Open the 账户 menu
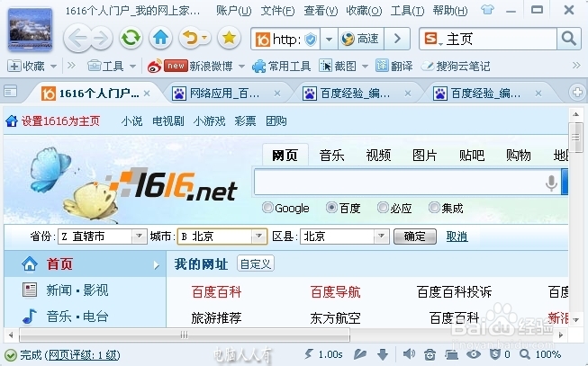The width and height of the screenshot is (588, 366). point(233,11)
